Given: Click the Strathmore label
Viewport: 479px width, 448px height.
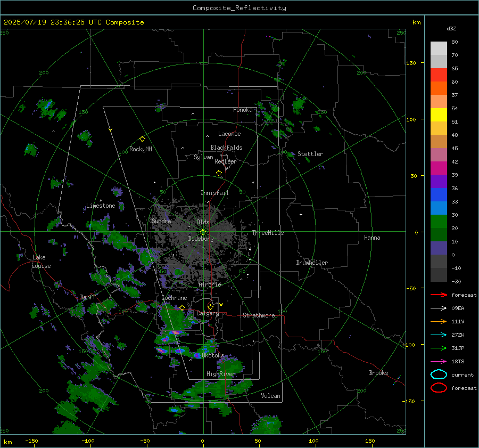Looking at the screenshot, I should pyautogui.click(x=259, y=315).
